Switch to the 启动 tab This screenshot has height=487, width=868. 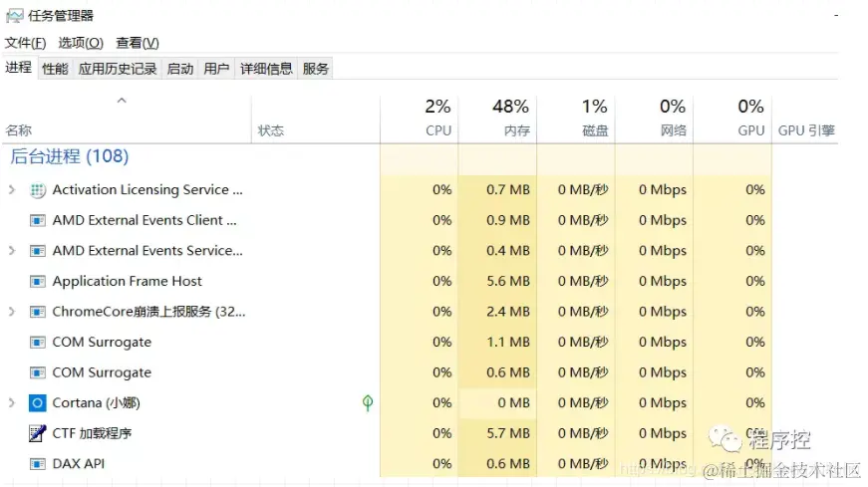pyautogui.click(x=180, y=69)
